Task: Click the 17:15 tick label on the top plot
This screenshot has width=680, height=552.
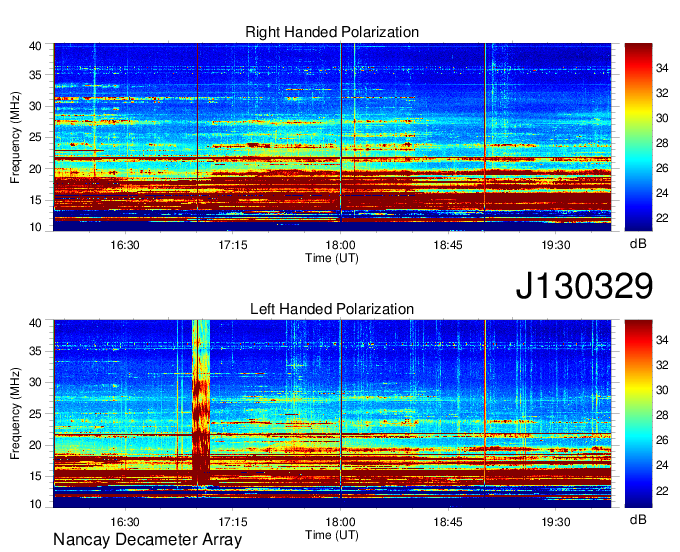Action: (x=233, y=245)
